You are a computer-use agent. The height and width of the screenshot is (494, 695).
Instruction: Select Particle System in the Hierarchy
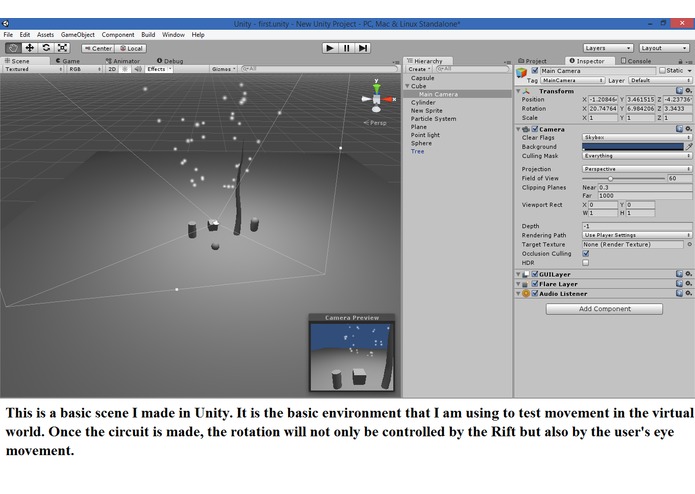[433, 119]
